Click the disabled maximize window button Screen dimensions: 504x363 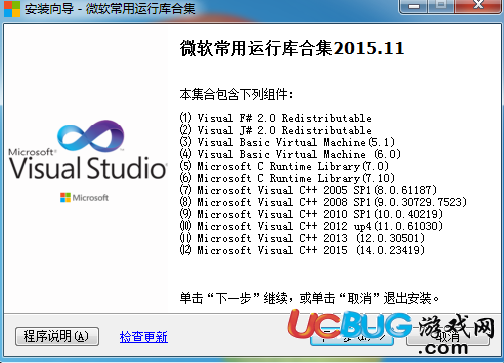pyautogui.click(x=441, y=6)
